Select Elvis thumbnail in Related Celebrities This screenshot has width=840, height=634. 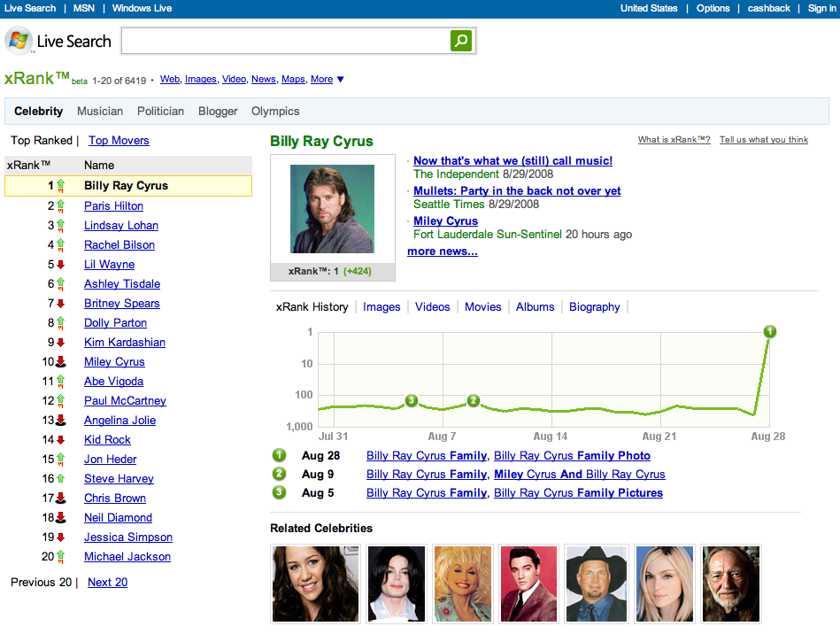click(x=528, y=584)
